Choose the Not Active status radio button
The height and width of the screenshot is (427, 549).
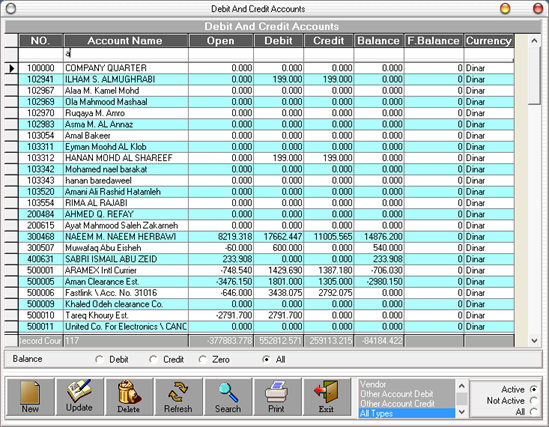tap(534, 400)
